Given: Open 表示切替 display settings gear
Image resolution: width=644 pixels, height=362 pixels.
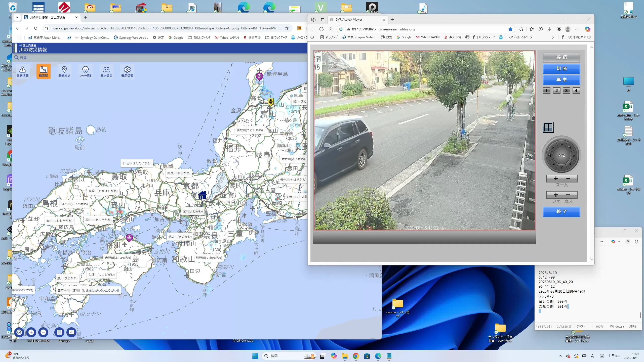Looking at the screenshot, I should (x=127, y=71).
